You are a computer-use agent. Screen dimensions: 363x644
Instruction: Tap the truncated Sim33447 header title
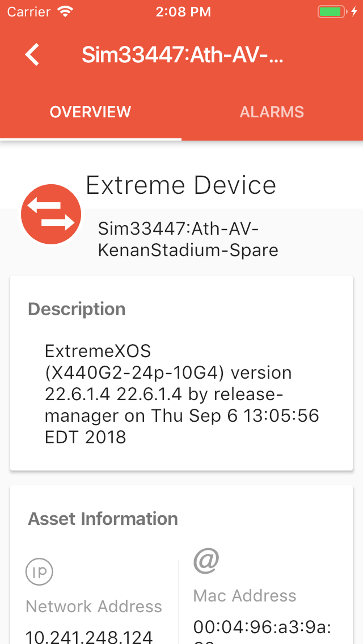point(182,54)
